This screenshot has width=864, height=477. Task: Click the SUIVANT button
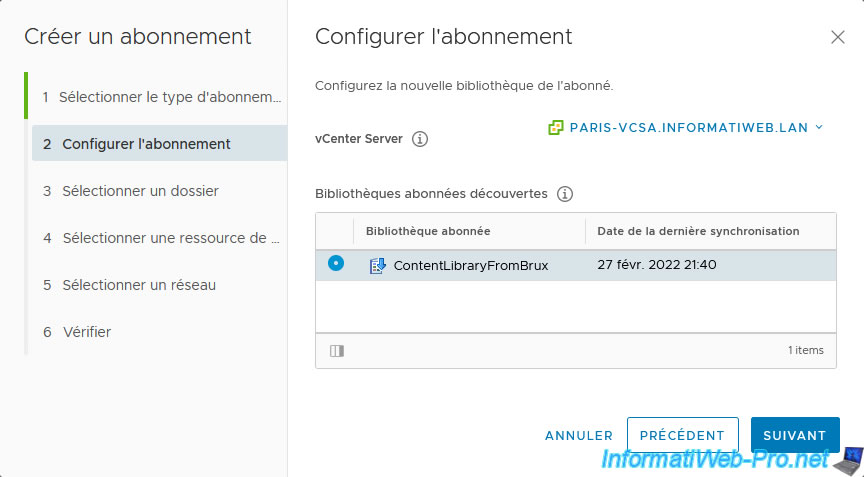795,435
